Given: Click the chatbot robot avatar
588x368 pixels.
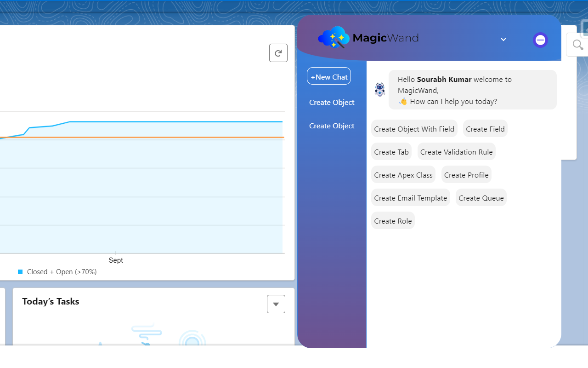Looking at the screenshot, I should point(380,90).
